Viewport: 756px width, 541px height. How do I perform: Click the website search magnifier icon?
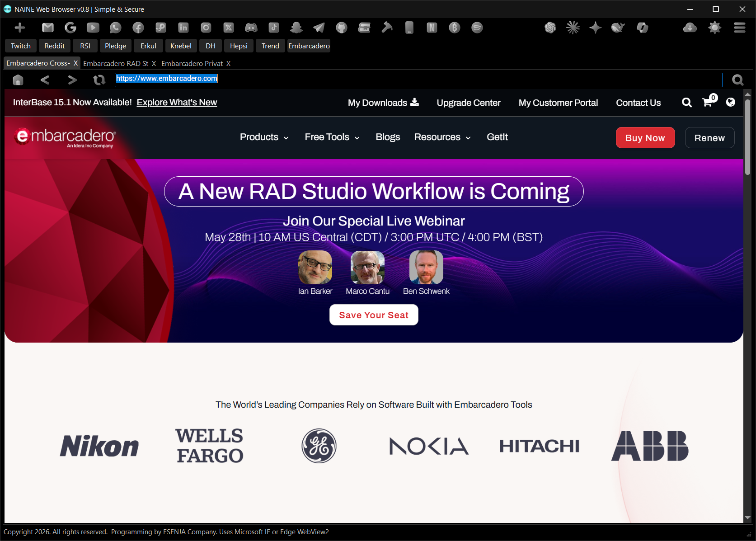(x=687, y=103)
